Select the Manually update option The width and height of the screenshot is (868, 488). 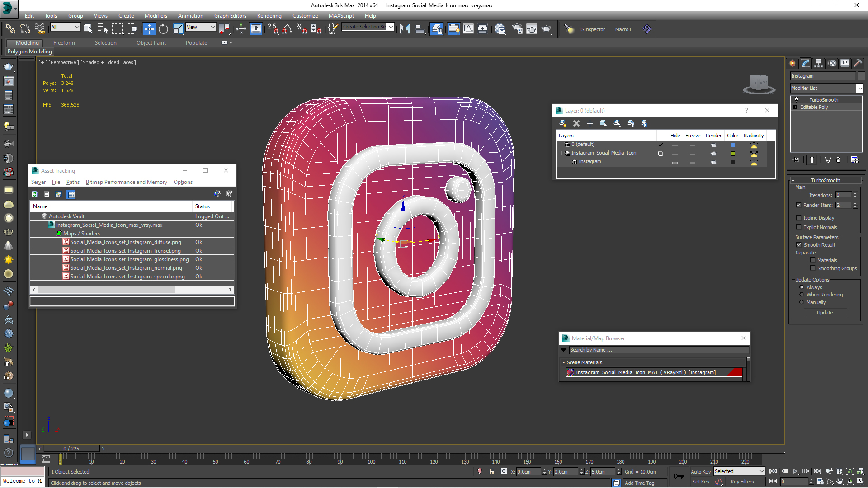click(802, 302)
